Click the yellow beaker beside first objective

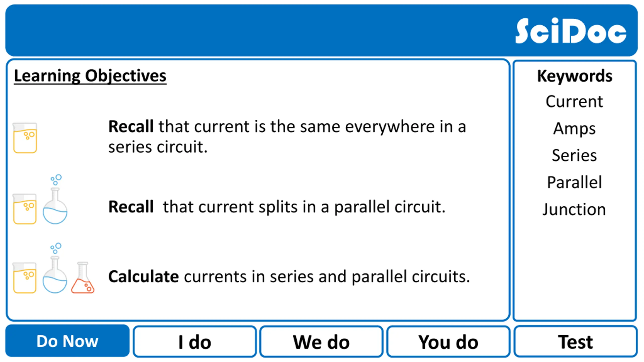click(25, 138)
